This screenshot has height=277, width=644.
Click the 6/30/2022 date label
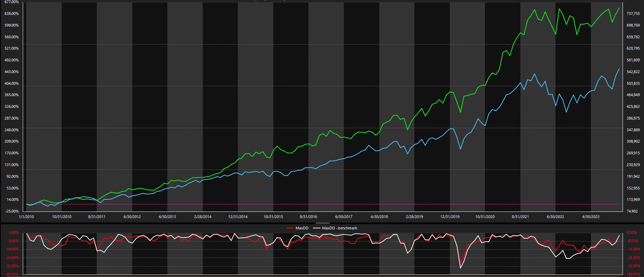pos(556,217)
